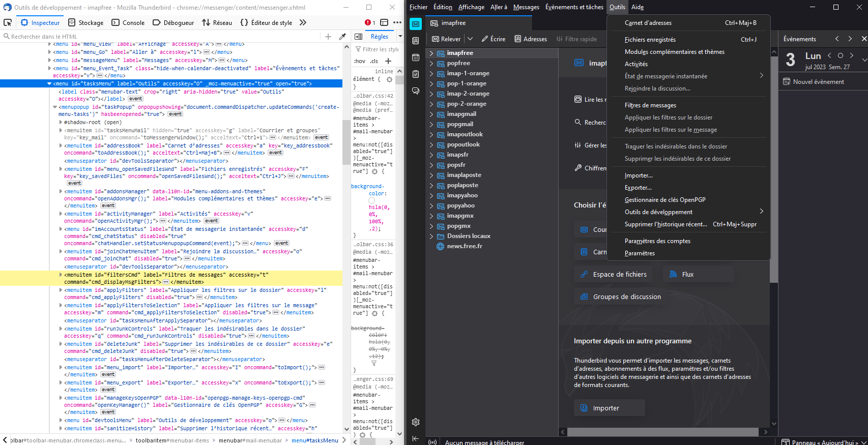Add a new node with the plus button
The height and width of the screenshot is (445, 868).
click(328, 37)
